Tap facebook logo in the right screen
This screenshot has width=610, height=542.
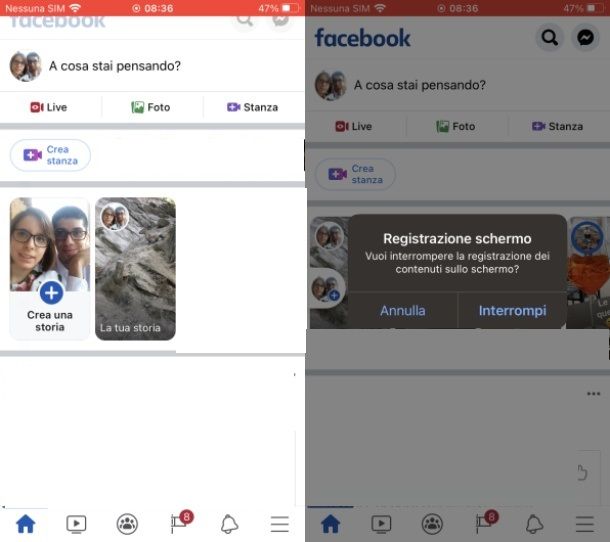pyautogui.click(x=362, y=38)
